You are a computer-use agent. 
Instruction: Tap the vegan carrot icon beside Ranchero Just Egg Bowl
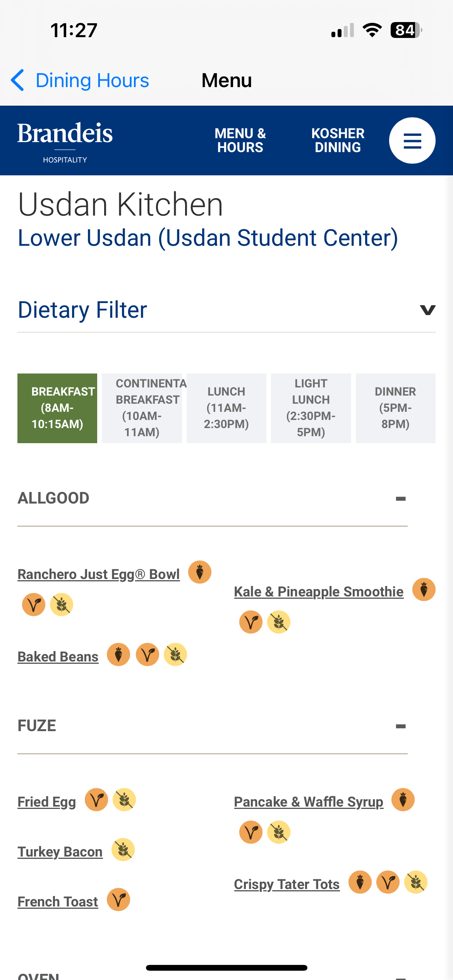coord(200,572)
